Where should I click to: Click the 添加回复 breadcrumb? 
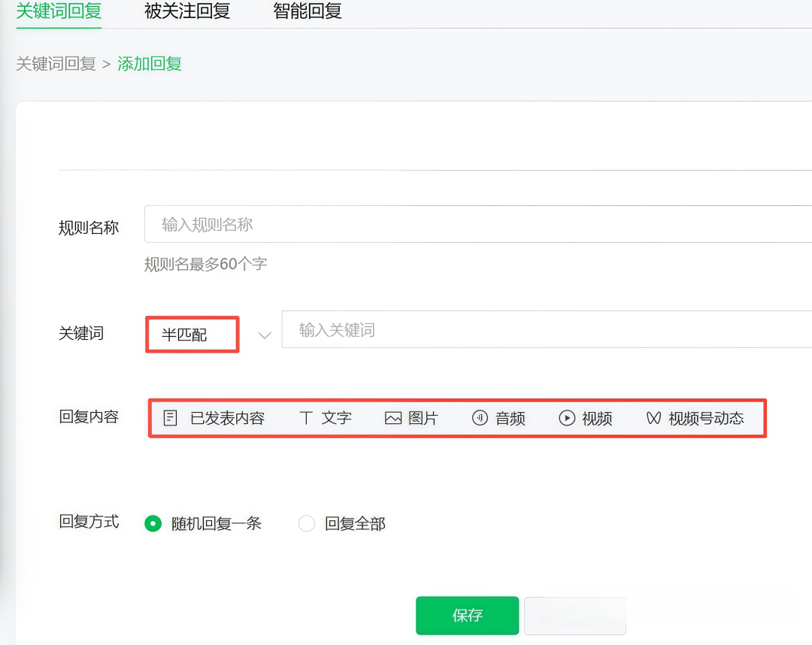pos(150,64)
